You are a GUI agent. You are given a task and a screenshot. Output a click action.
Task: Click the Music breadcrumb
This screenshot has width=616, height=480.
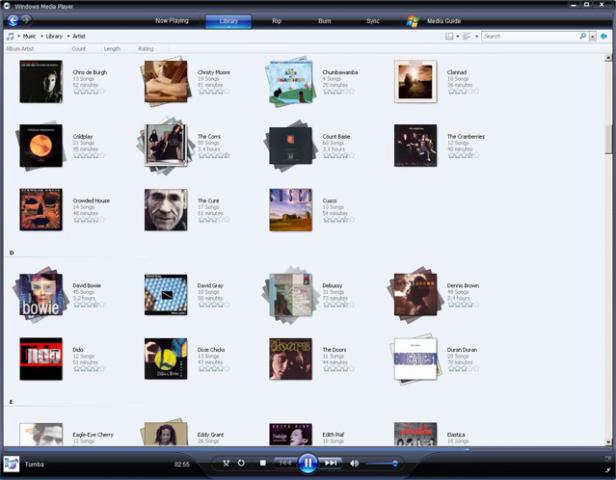pos(29,36)
